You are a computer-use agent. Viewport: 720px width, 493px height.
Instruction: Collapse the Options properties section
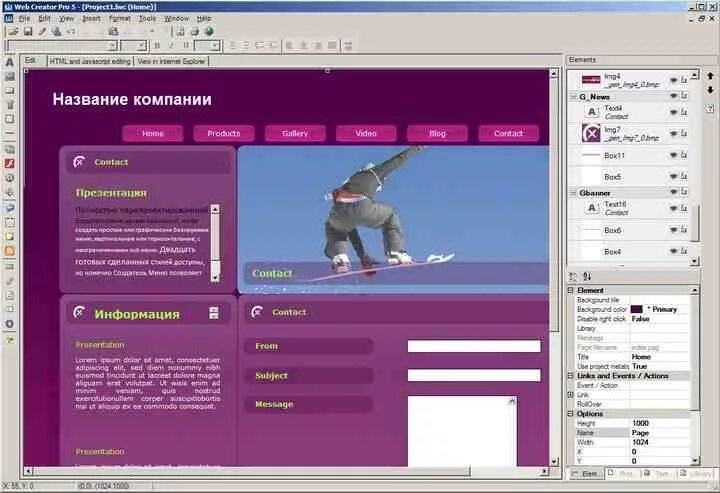(x=571, y=414)
